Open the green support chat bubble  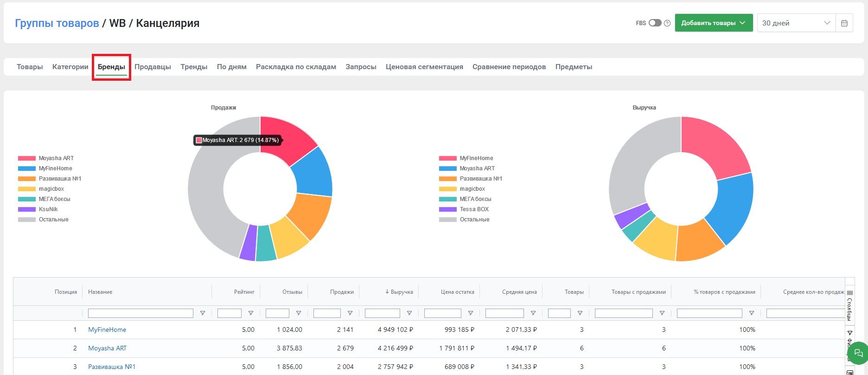(x=858, y=353)
